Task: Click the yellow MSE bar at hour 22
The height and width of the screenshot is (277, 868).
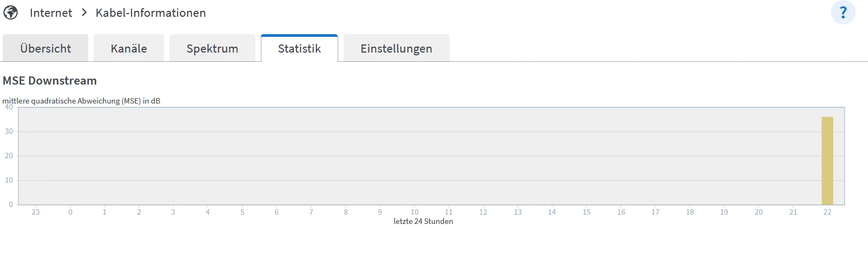Action: (x=827, y=160)
